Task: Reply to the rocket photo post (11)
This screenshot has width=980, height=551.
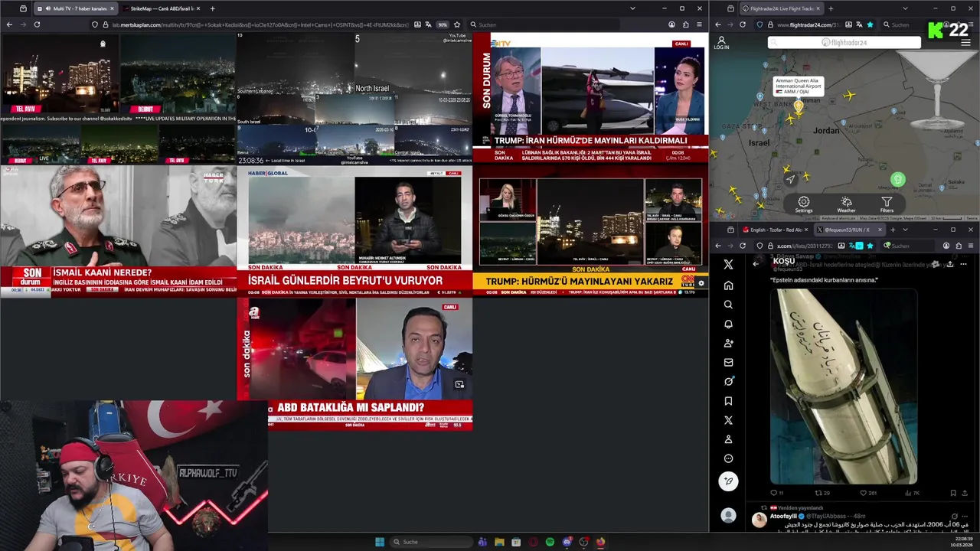Action: click(x=776, y=493)
